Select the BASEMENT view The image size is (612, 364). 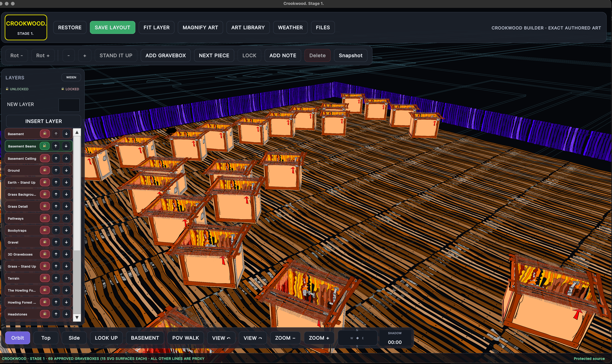click(145, 338)
